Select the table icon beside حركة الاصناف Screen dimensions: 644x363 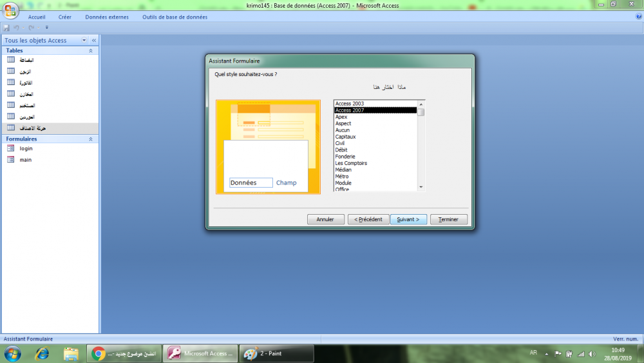tap(11, 128)
